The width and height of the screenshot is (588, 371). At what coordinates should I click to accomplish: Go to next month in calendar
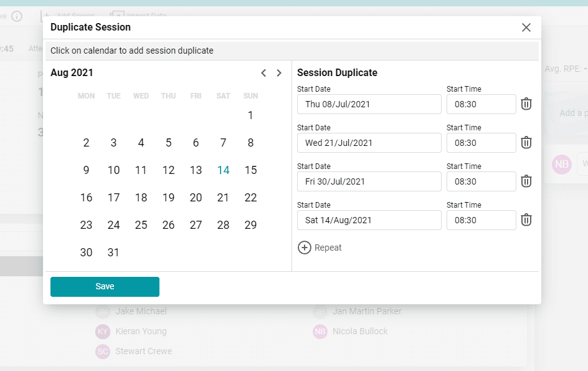pos(279,73)
